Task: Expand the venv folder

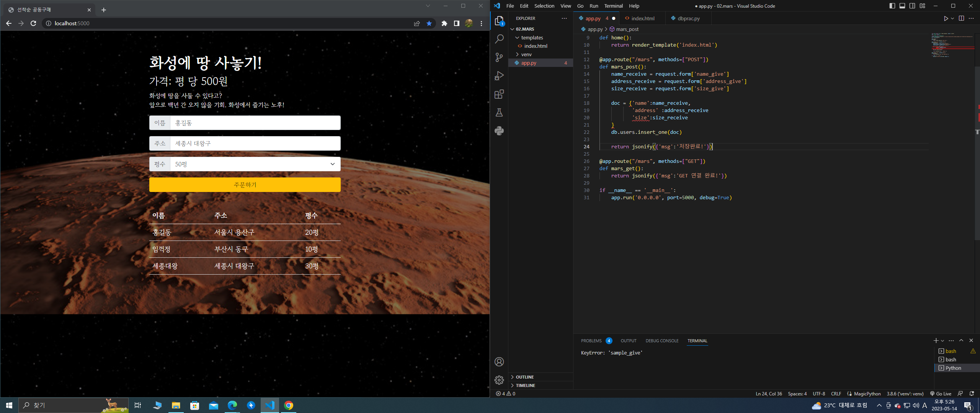Action: click(x=541, y=54)
